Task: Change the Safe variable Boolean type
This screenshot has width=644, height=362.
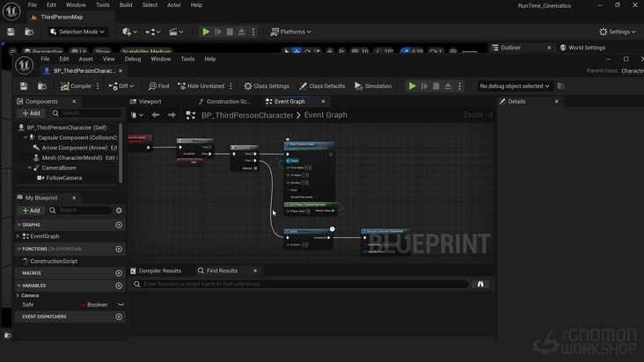Action: [x=94, y=305]
